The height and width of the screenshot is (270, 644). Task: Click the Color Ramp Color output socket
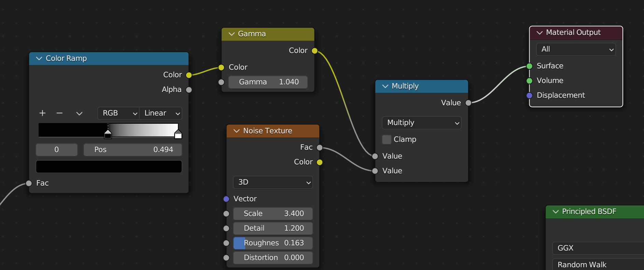(189, 75)
